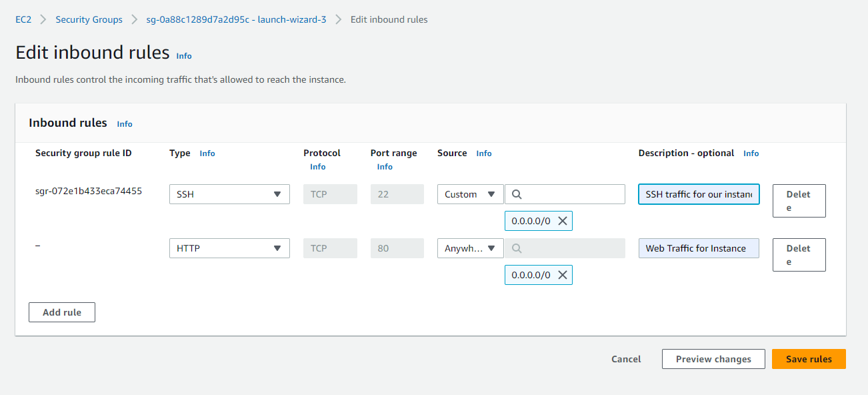
Task: Open Info link under Protocol column
Action: click(318, 167)
